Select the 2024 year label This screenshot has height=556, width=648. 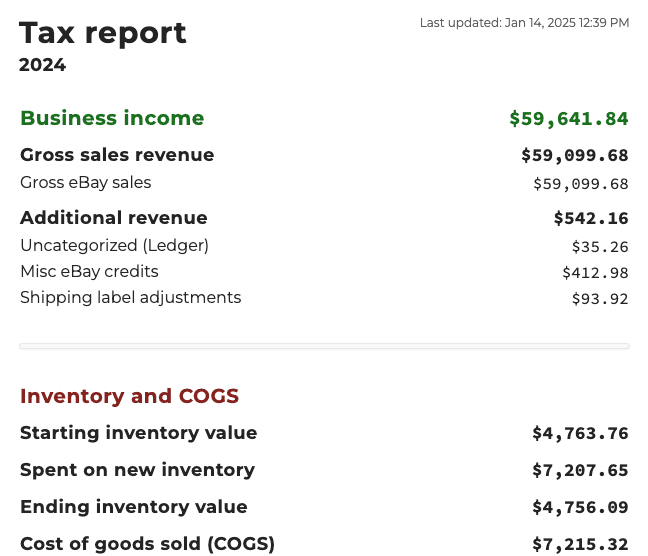(x=42, y=65)
